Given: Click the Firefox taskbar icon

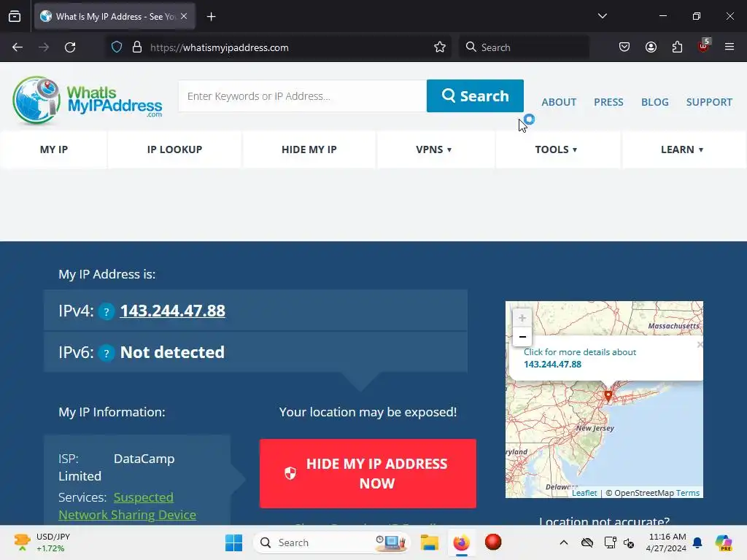Looking at the screenshot, I should (x=461, y=542).
